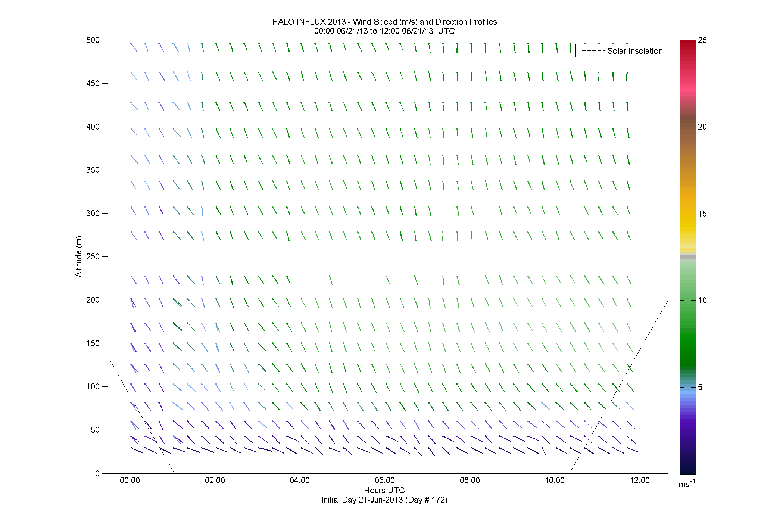Click the colorbar label '5'
Screen dimensions: 783x532
(700, 388)
